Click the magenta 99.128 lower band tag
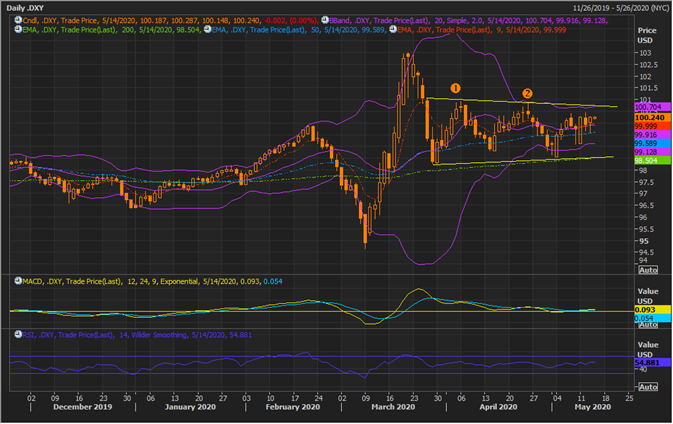The width and height of the screenshot is (673, 424). 652,152
